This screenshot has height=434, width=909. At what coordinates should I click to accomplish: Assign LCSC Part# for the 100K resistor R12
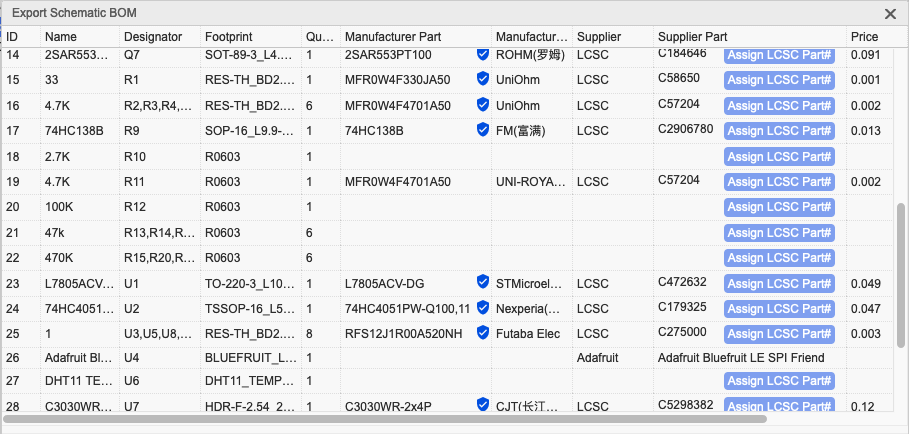[779, 207]
